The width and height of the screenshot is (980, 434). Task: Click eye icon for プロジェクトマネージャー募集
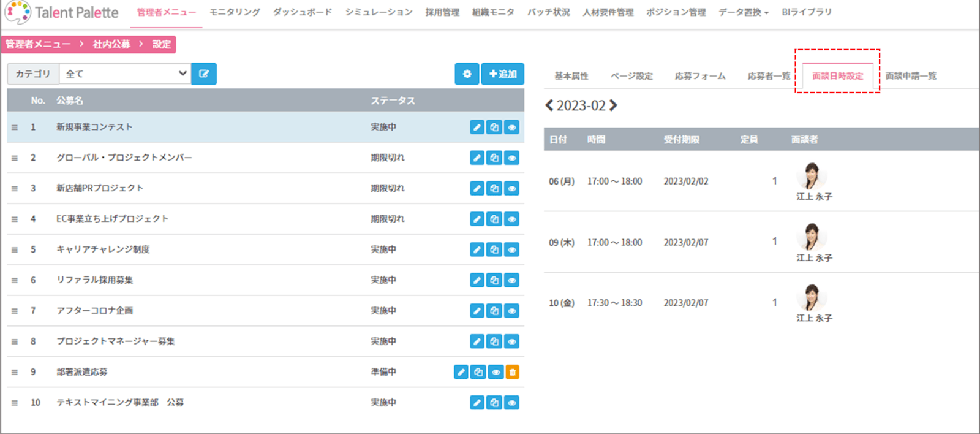point(512,341)
